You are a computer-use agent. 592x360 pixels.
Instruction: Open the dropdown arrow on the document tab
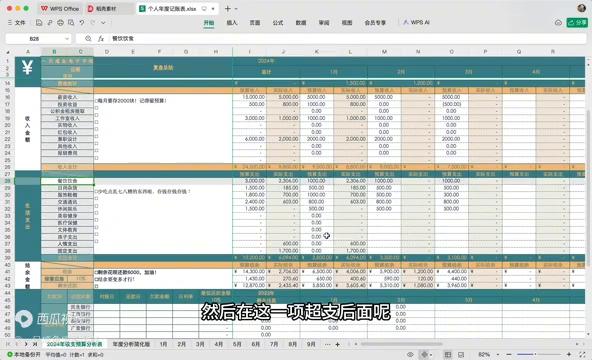pyautogui.click(x=213, y=8)
